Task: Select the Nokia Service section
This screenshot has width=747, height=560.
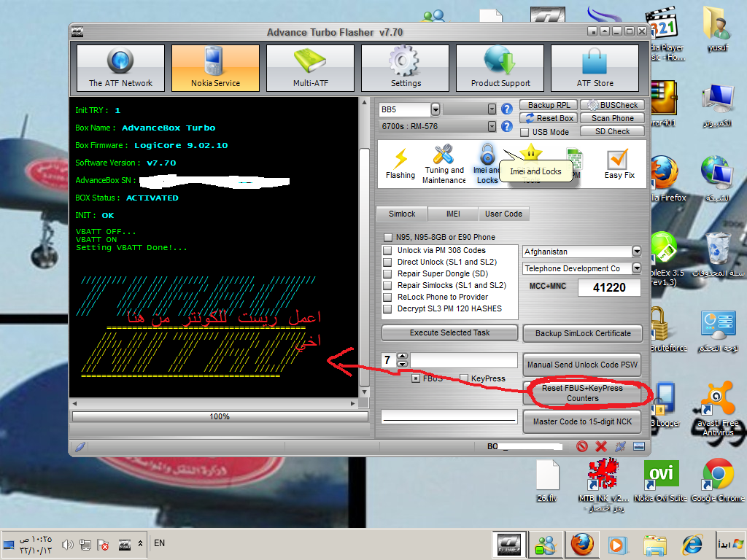Action: (x=215, y=68)
